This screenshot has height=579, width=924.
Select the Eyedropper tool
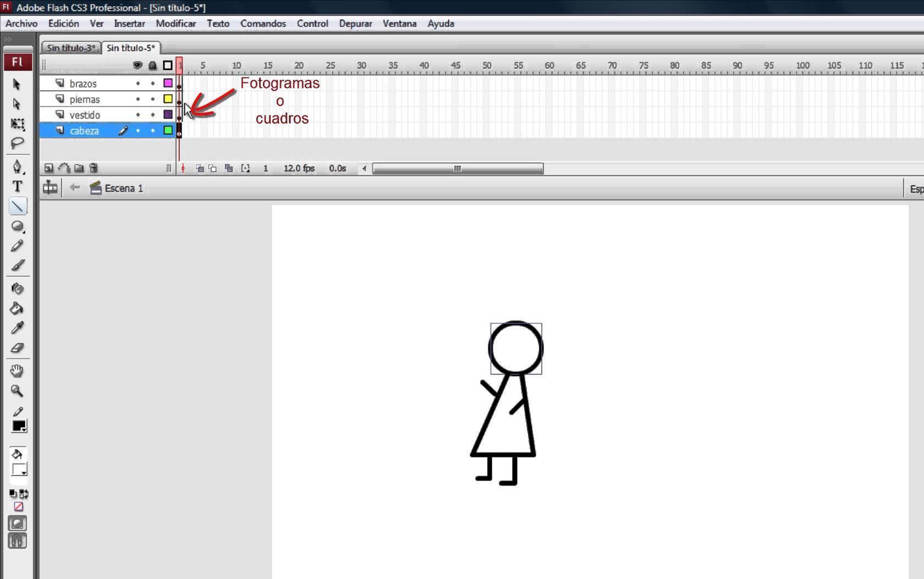(x=17, y=328)
